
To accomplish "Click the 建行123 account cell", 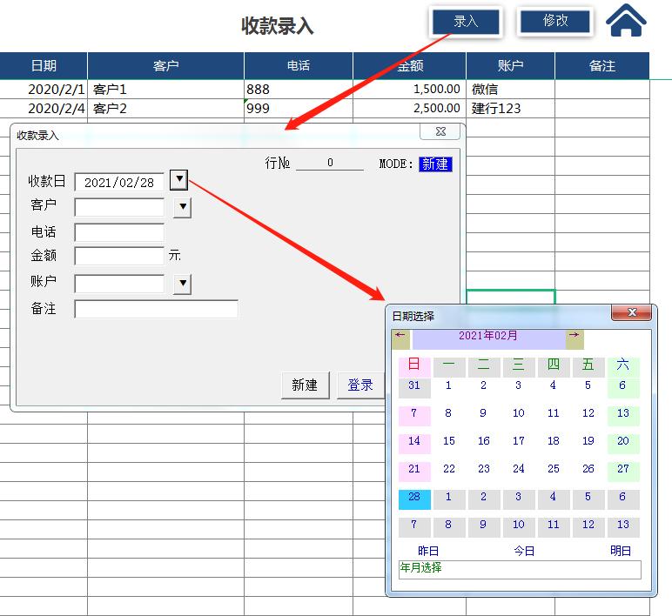I will 510,109.
